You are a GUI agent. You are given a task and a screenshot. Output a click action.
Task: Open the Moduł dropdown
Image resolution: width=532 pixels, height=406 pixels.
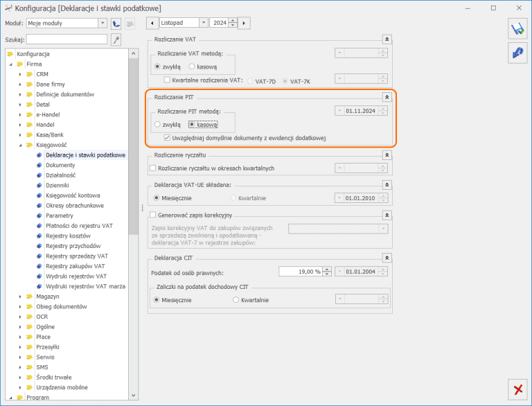[x=103, y=23]
